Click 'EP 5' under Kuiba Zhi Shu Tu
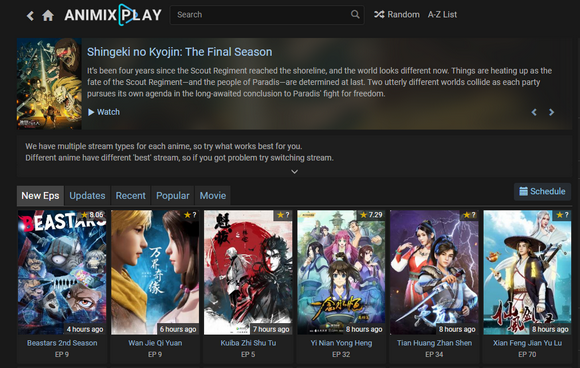The image size is (580, 368). pos(248,354)
